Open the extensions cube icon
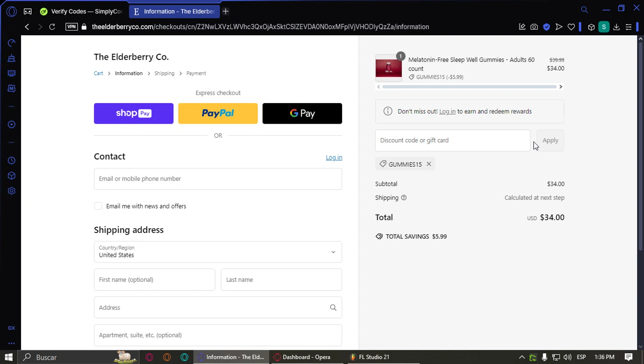The image size is (644, 364). [x=591, y=27]
